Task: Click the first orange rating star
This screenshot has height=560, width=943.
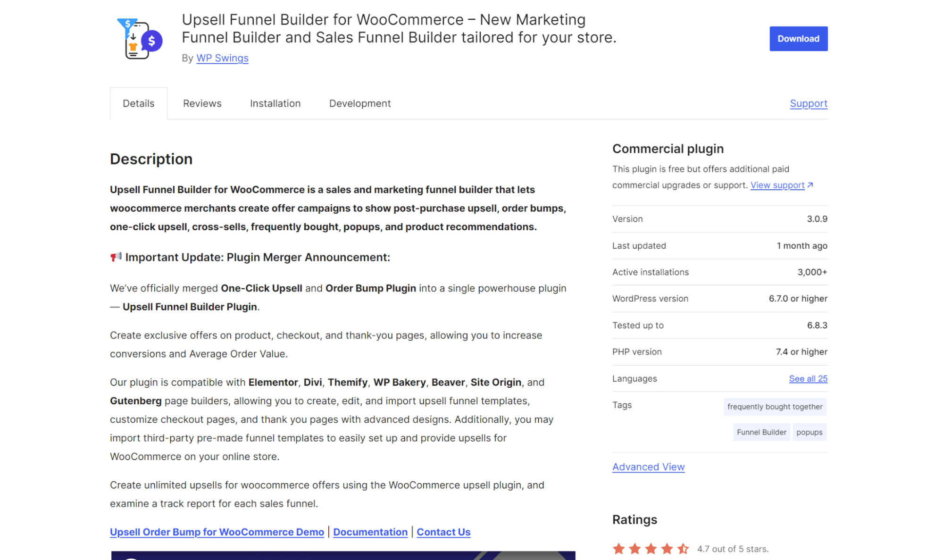Action: [x=619, y=549]
